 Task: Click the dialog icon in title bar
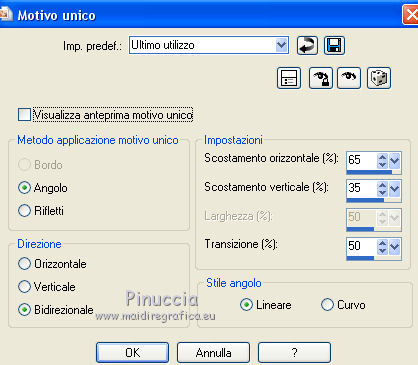point(6,15)
